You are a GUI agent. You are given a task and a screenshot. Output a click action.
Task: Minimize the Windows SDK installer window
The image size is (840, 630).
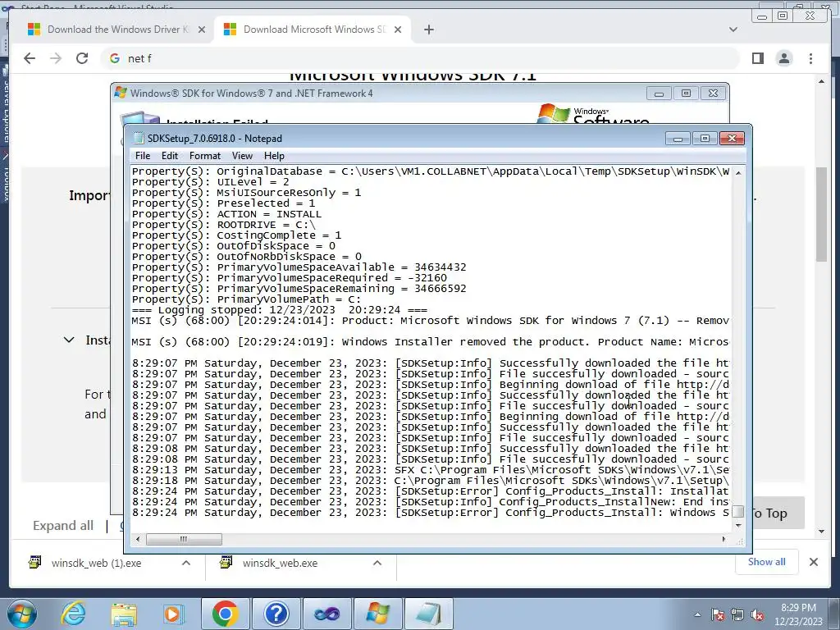click(659, 94)
